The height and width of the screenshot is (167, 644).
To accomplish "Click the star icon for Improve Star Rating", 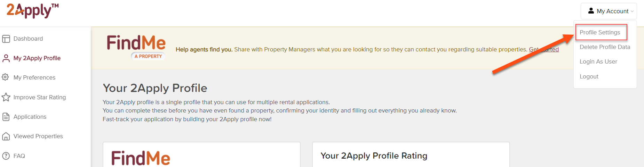I will click(6, 97).
